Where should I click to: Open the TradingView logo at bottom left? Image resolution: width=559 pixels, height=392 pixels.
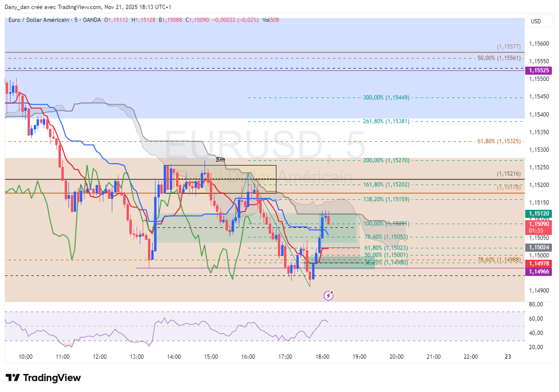43,378
